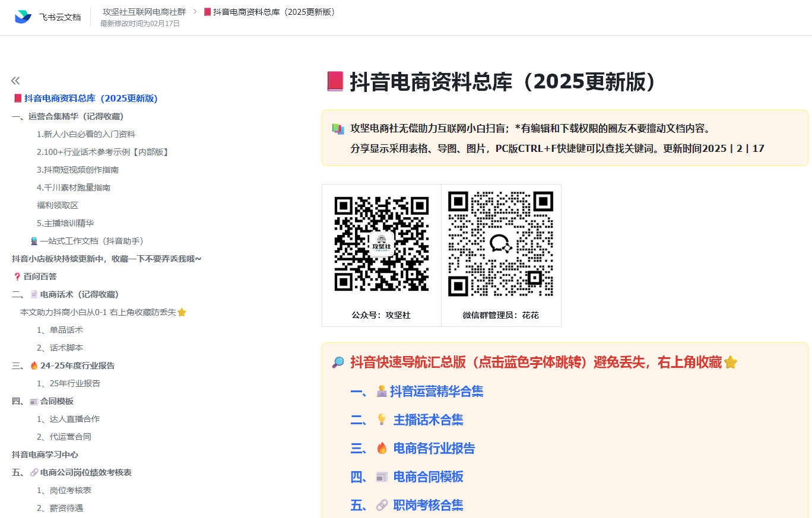This screenshot has height=518, width=812.
Task: Select 5.主播培训精华 outline item
Action: [65, 223]
